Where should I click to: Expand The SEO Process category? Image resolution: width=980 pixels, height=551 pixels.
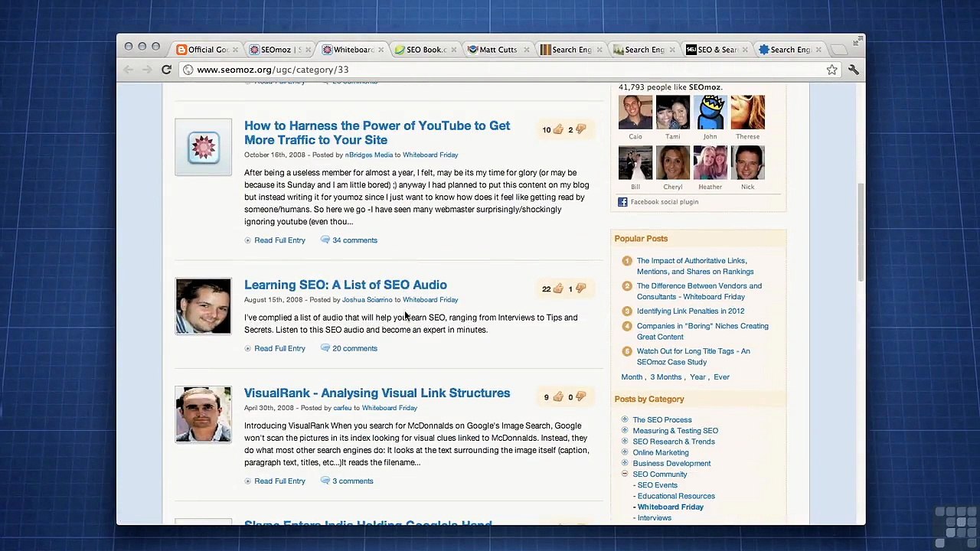pyautogui.click(x=625, y=419)
